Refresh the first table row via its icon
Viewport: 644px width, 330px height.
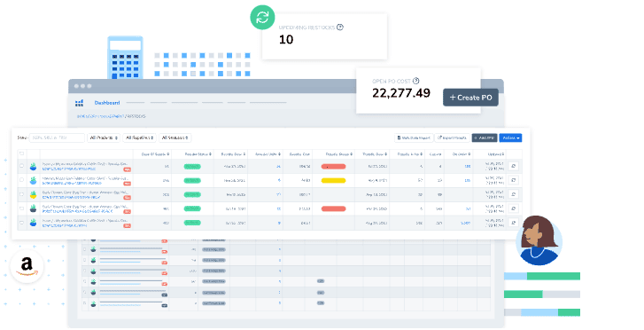[514, 166]
